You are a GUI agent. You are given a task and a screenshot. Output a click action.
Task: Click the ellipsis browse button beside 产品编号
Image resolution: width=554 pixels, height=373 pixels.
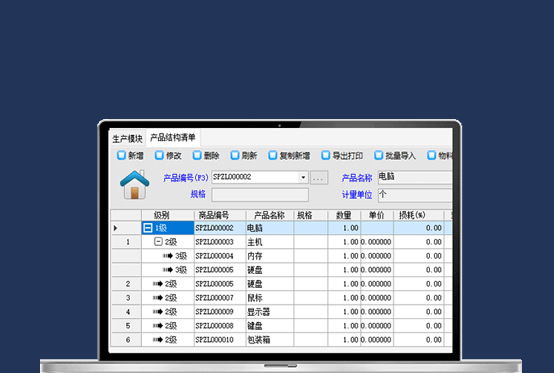pos(319,177)
